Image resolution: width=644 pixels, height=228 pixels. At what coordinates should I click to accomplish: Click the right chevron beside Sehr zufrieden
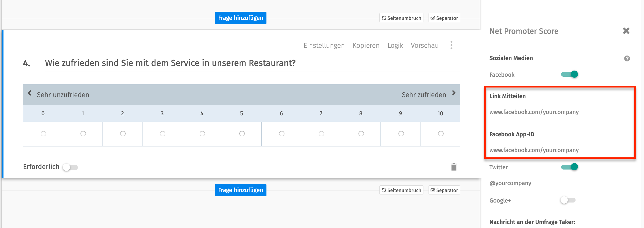454,93
